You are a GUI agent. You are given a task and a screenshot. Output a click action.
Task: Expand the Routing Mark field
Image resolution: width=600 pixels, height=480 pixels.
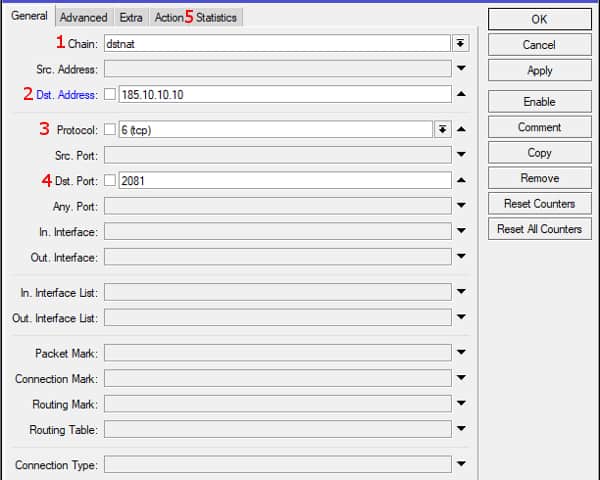coord(461,403)
